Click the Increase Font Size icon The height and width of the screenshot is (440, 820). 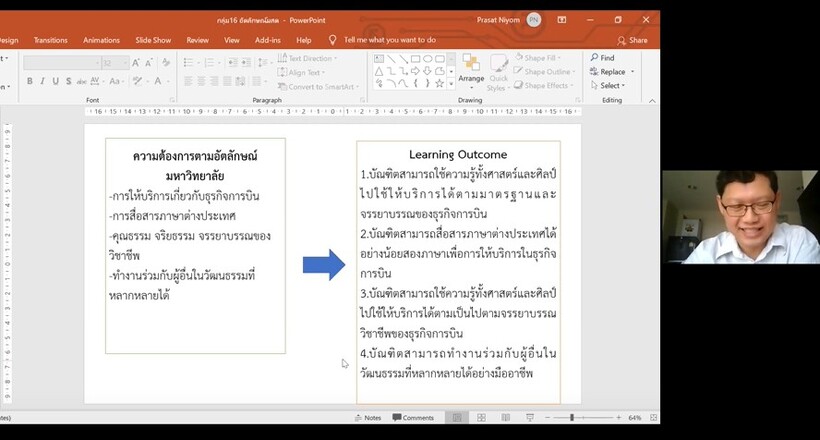click(136, 63)
